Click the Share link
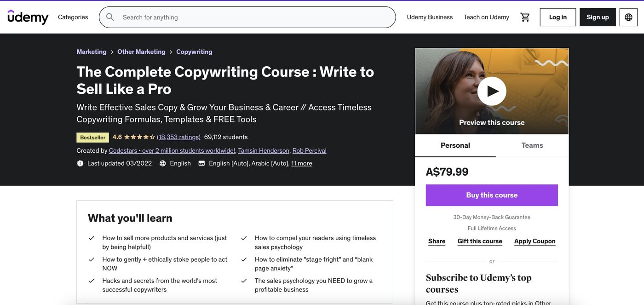Viewport: 644px width, 305px height. click(x=437, y=241)
